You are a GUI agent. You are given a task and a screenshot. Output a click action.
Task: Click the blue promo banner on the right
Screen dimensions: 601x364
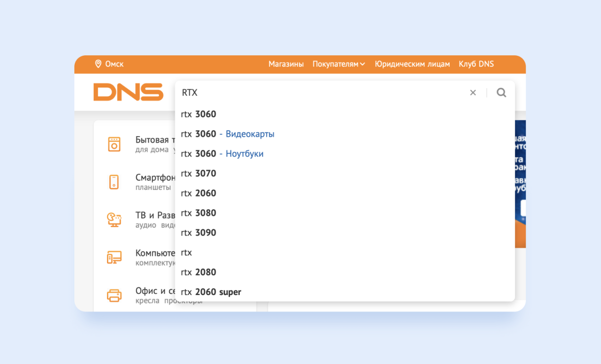pyautogui.click(x=520, y=184)
